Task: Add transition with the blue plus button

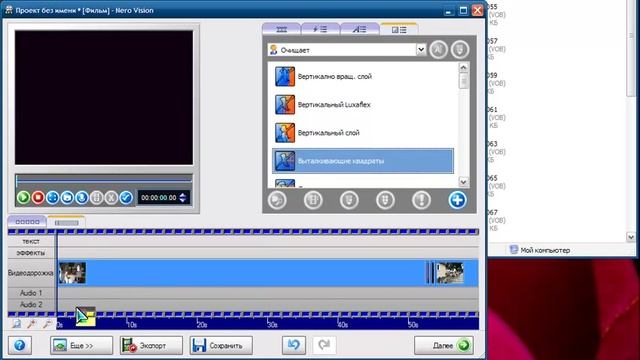Action: click(x=458, y=200)
